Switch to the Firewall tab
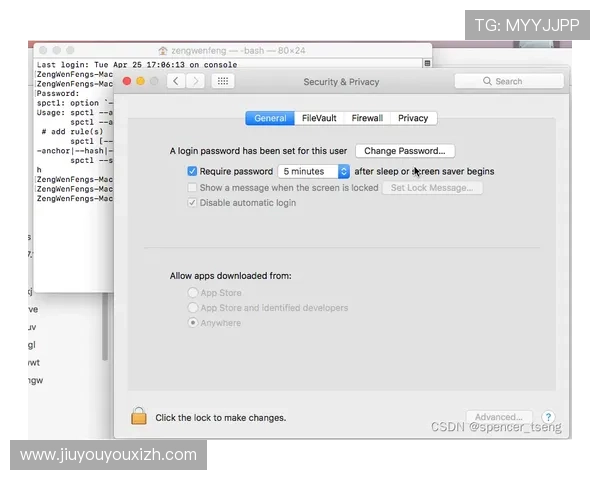This screenshot has width=600, height=480. (x=367, y=118)
